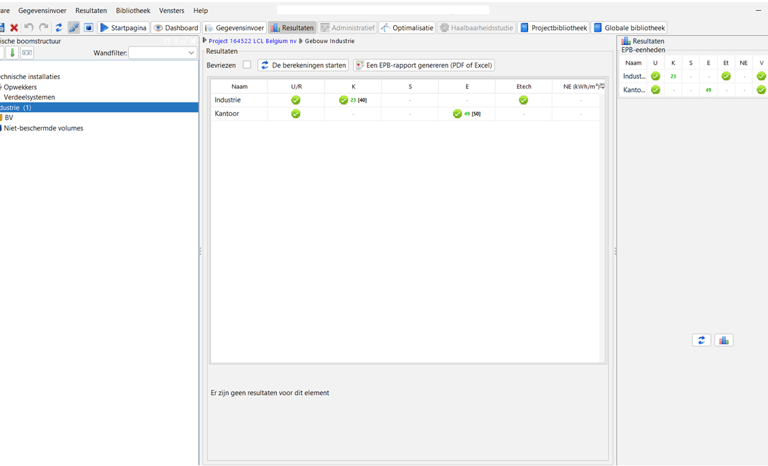Select the highlighted Industrie (1) tree node
Viewport: 768px width, 466px height.
click(99, 107)
